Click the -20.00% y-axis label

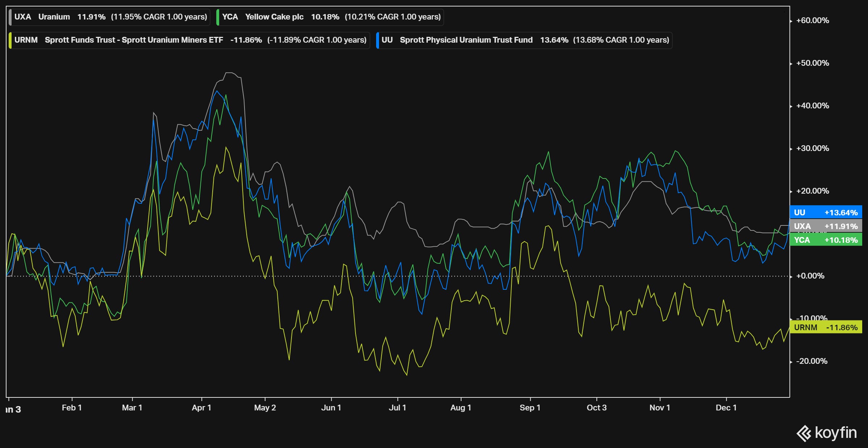click(812, 361)
